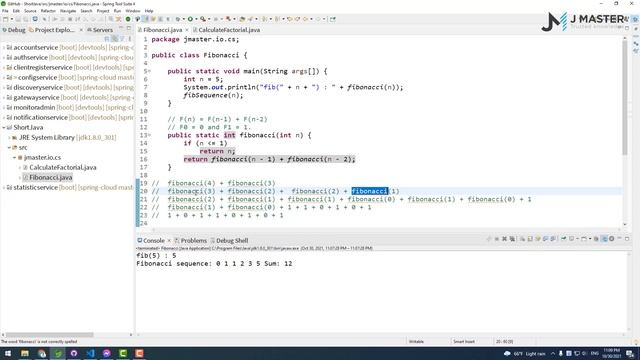Open the New file dropdown arrow
The image size is (640, 360).
coord(12,19)
